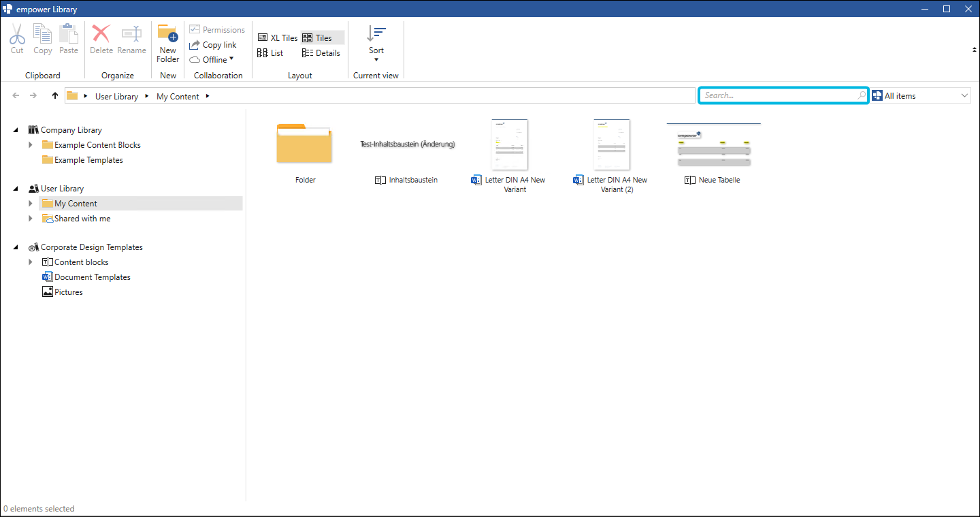
Task: Open breadcrumb arrow between User Library and My Content
Action: point(147,96)
